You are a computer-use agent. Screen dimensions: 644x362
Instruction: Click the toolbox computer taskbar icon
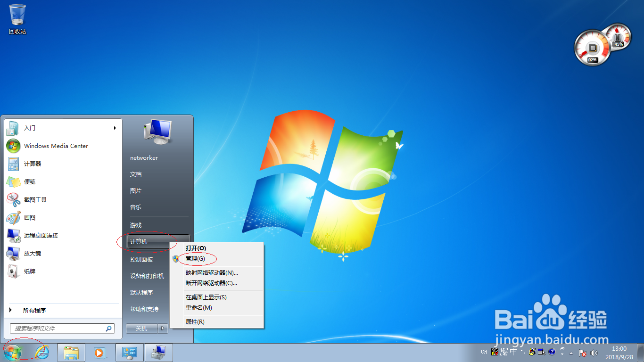tap(159, 353)
